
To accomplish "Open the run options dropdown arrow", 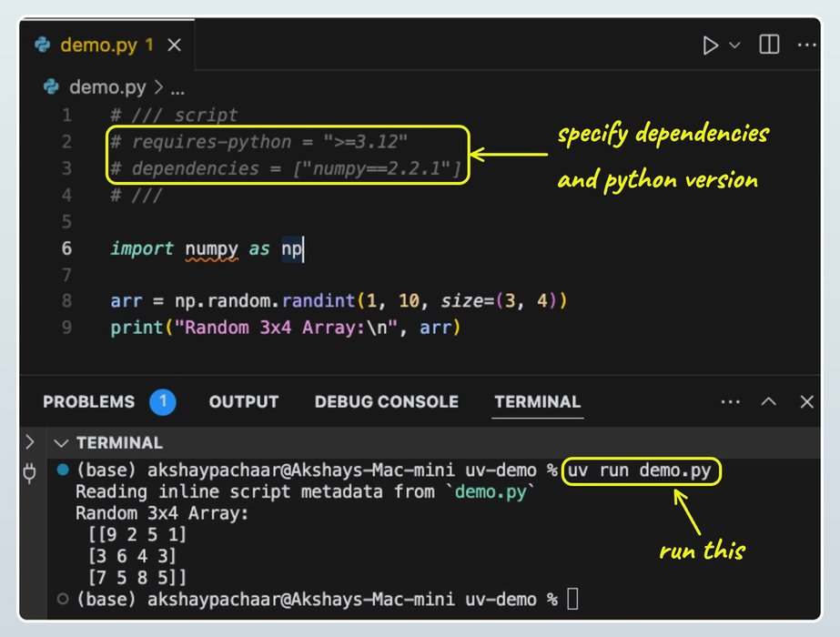I will pyautogui.click(x=734, y=45).
